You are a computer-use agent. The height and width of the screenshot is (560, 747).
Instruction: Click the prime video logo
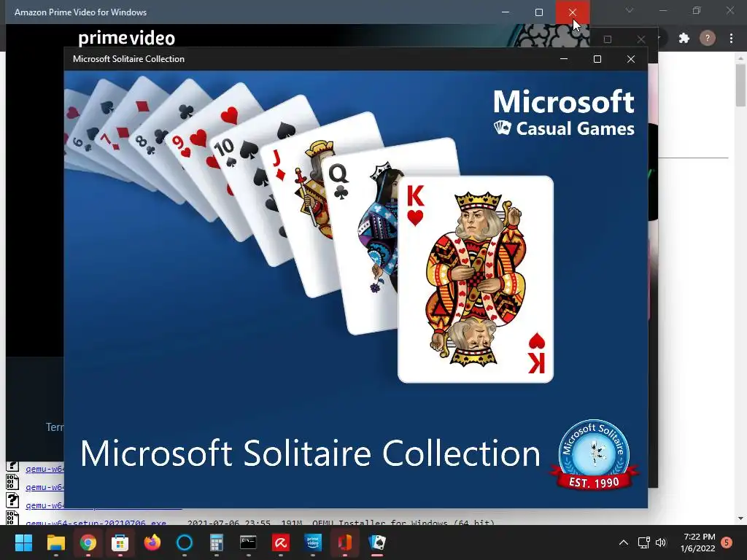click(x=127, y=38)
